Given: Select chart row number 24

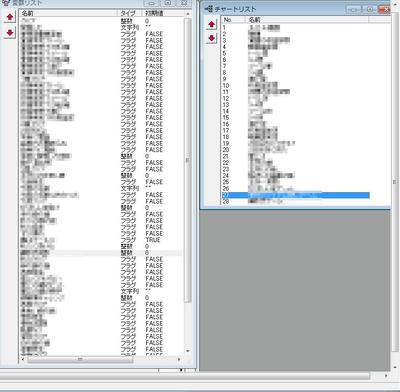Looking at the screenshot, I should [295, 175].
